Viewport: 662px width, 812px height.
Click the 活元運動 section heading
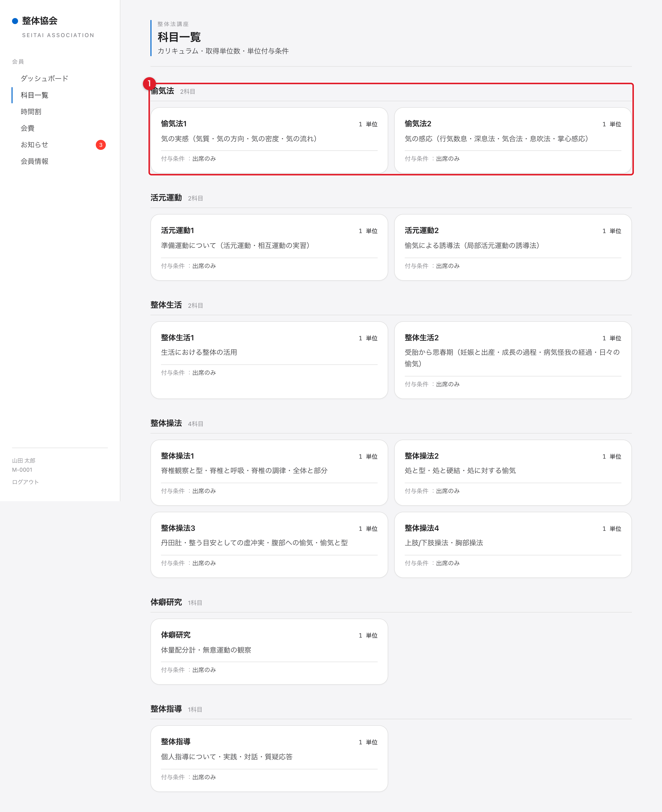pyautogui.click(x=166, y=198)
